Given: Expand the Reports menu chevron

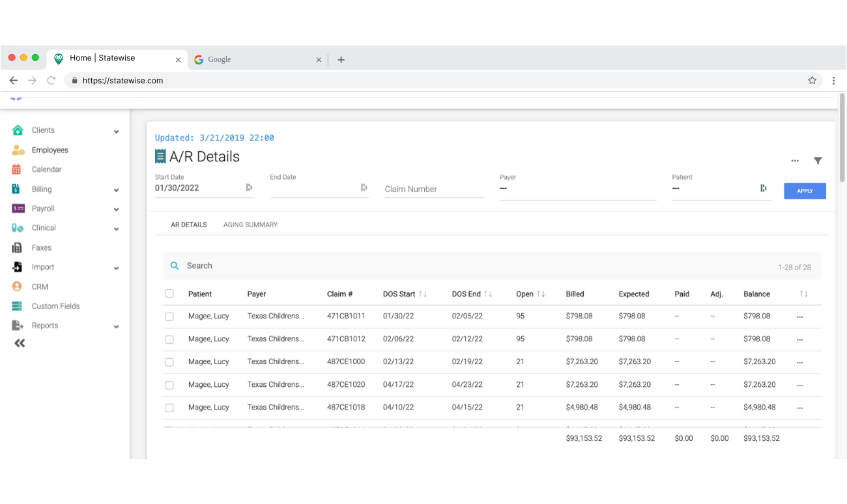Looking at the screenshot, I should [x=116, y=327].
